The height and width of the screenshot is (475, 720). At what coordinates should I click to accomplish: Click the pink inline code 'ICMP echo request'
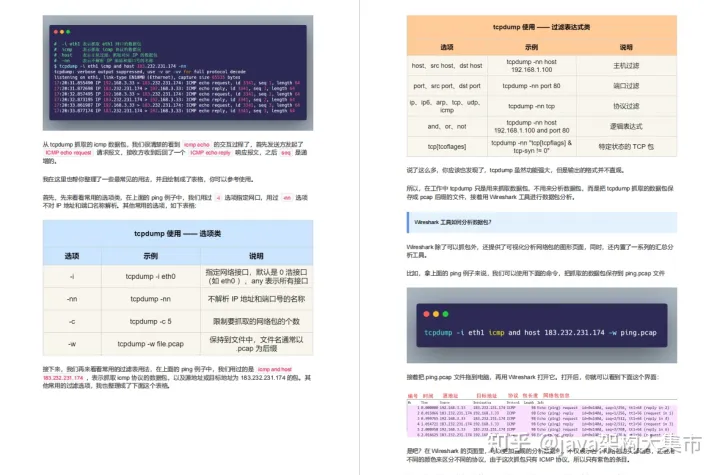(69, 153)
